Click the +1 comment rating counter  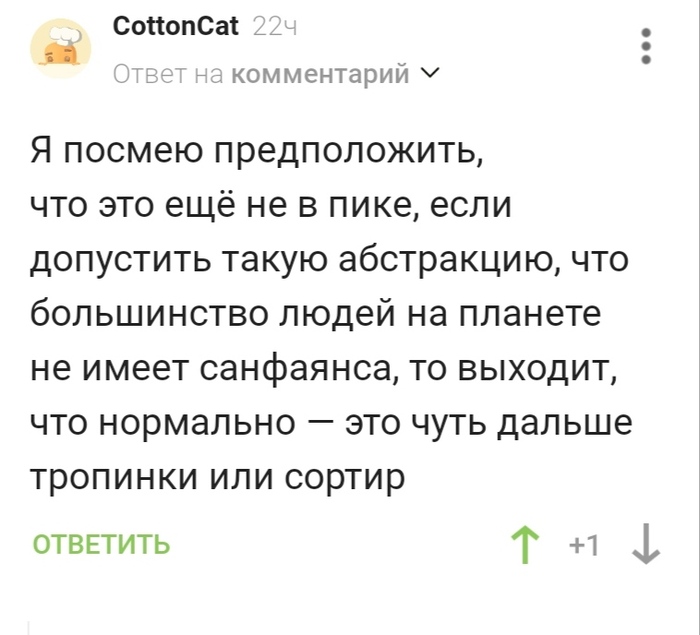[x=583, y=546]
